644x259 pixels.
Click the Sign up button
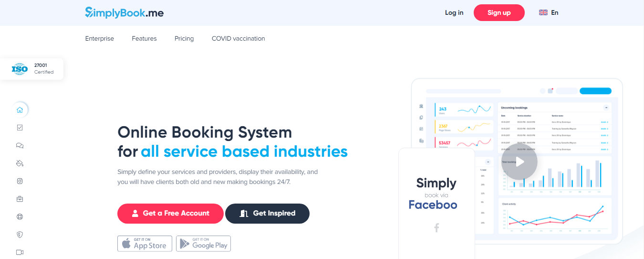click(499, 13)
